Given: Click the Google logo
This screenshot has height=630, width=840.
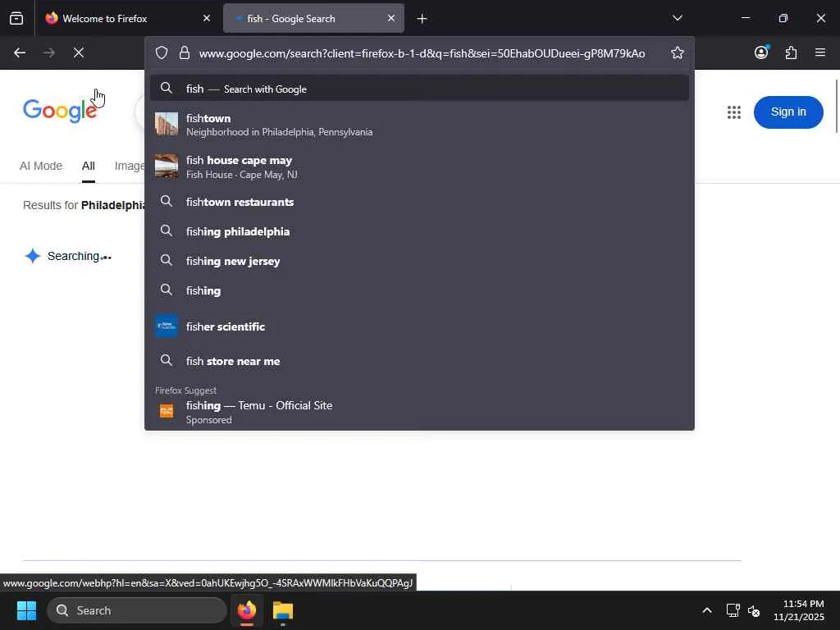Looking at the screenshot, I should click(x=60, y=111).
